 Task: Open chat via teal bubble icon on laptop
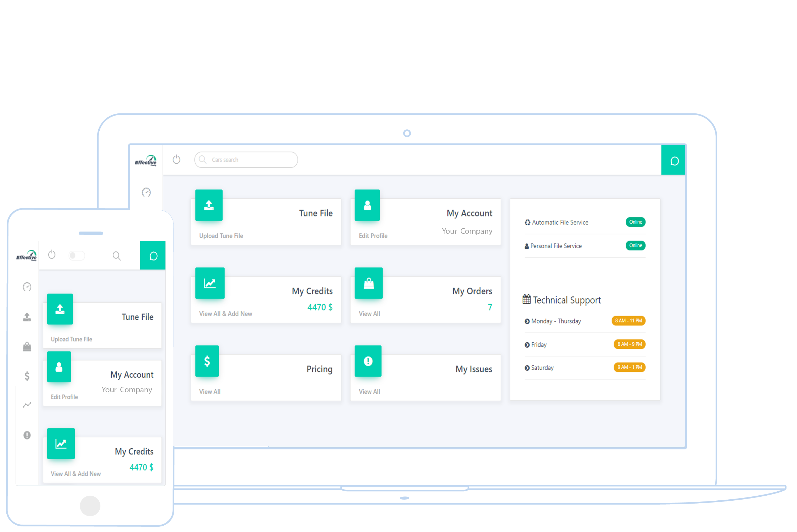pos(674,161)
